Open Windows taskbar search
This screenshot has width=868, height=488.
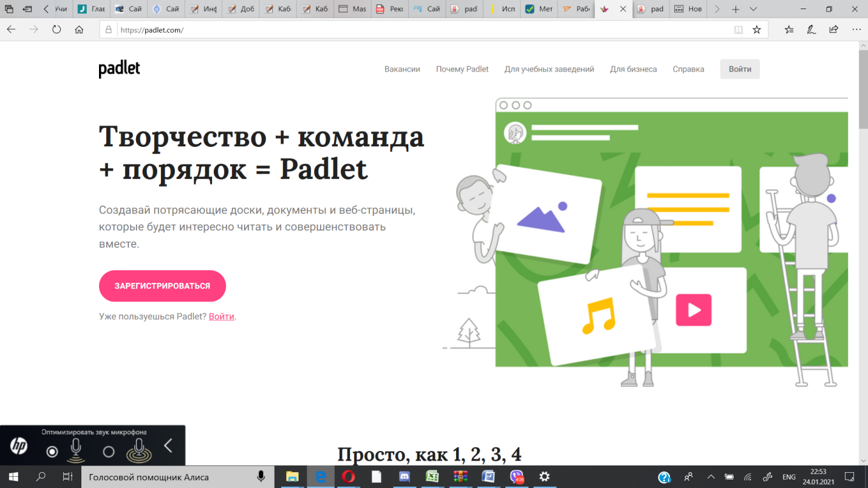41,477
